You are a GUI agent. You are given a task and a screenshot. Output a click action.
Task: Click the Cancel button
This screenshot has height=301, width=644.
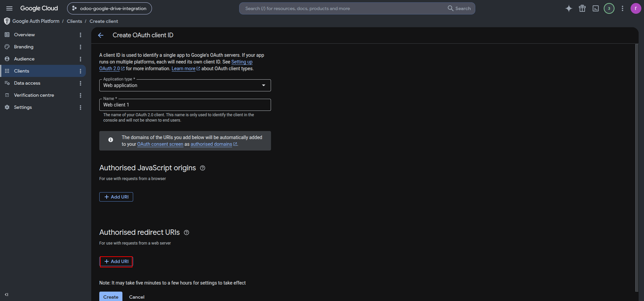coord(137,297)
